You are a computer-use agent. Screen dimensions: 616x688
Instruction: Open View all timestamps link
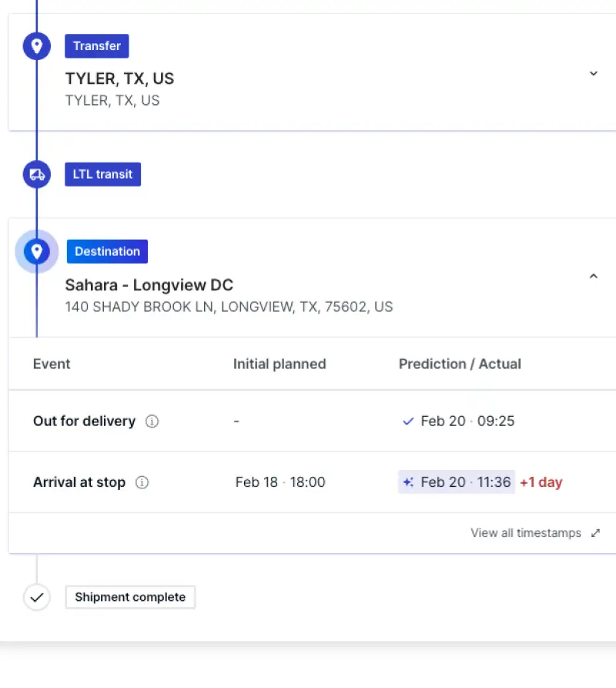tap(526, 533)
